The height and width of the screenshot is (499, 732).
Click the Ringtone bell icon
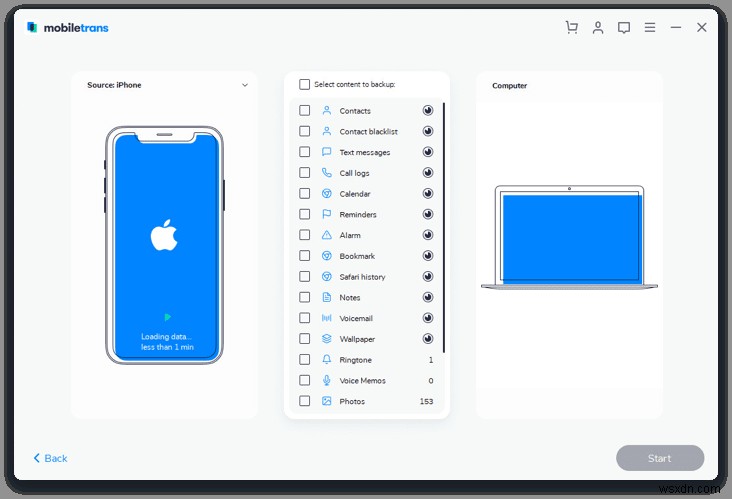327,359
